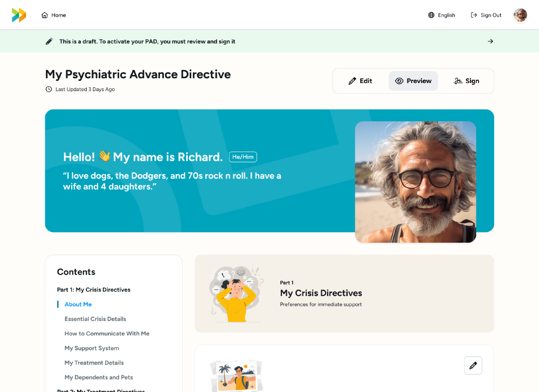Click the Hello My name is Richard heading
Image resolution: width=539 pixels, height=392 pixels.
click(143, 157)
